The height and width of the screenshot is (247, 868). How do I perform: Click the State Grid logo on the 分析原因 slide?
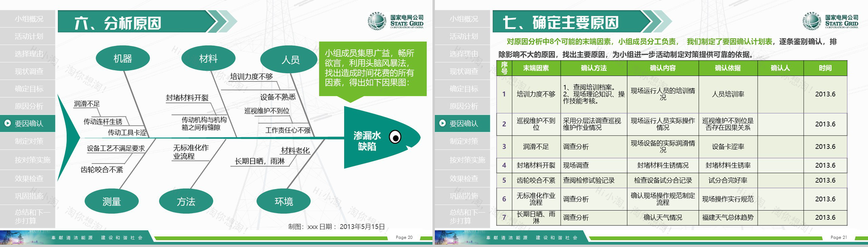coord(395,21)
